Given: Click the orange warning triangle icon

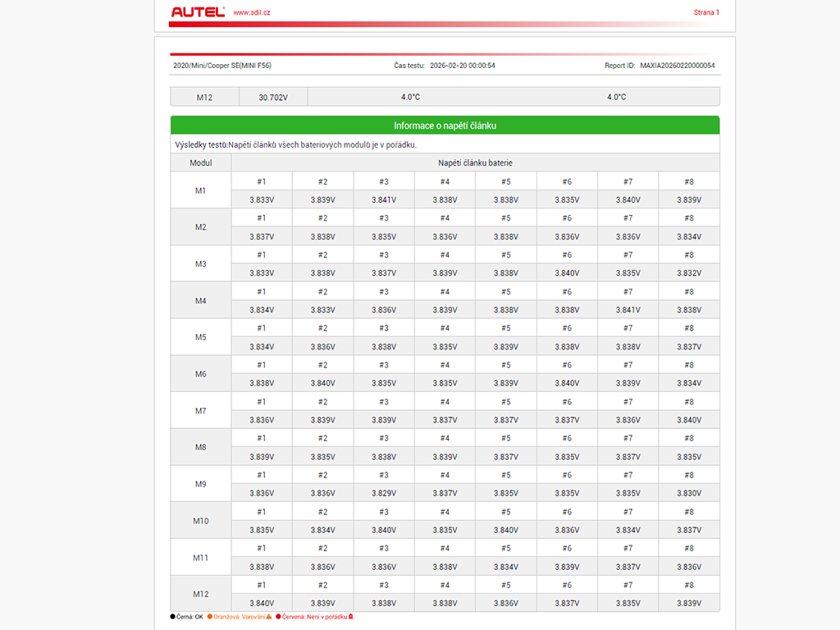Looking at the screenshot, I should (x=269, y=616).
